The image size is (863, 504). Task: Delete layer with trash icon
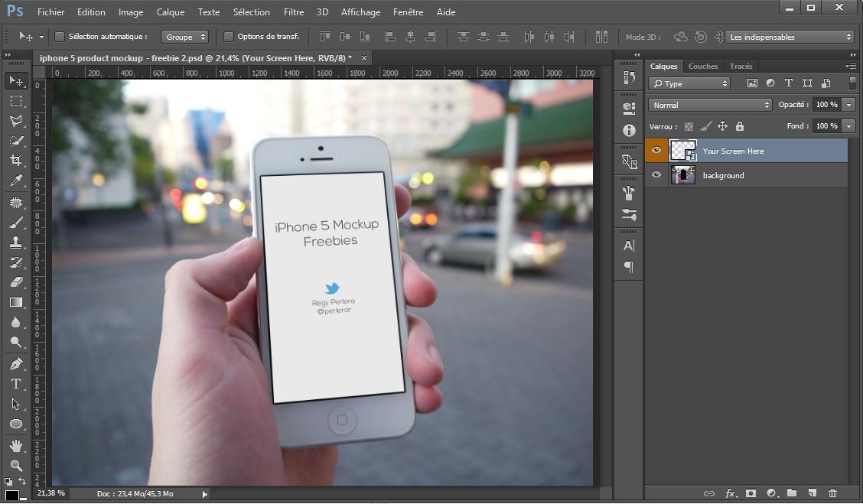(832, 493)
